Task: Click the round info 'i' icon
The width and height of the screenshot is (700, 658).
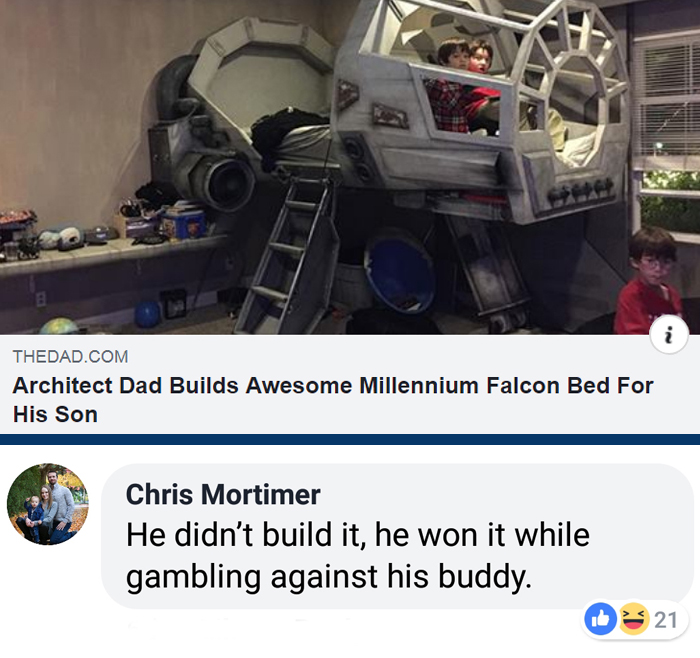Action: tap(669, 335)
